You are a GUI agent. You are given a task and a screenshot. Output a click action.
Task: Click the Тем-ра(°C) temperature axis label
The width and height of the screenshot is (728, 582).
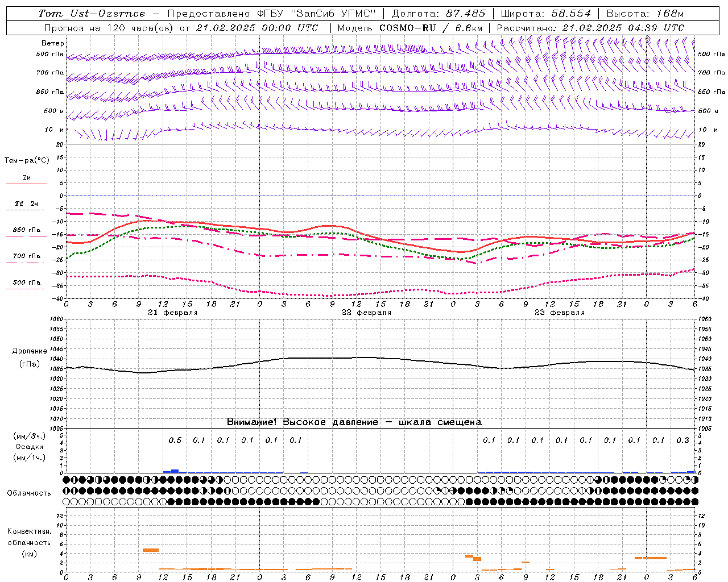tap(27, 161)
